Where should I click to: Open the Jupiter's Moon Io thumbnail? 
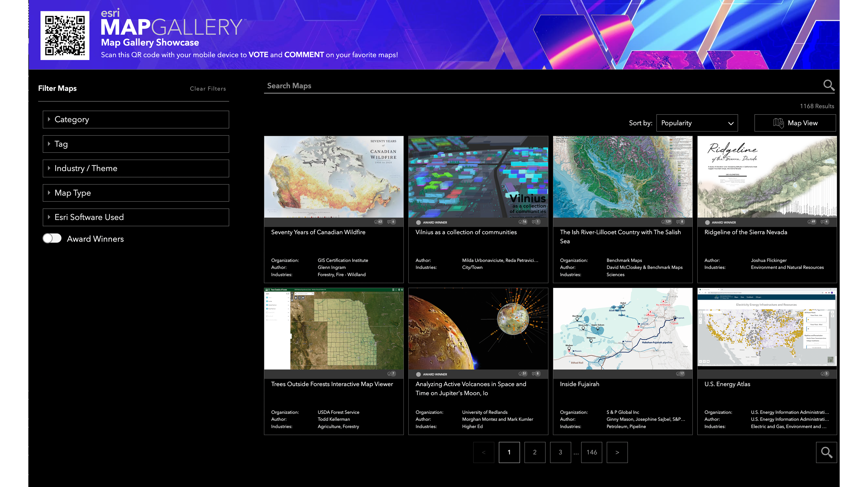(478, 329)
